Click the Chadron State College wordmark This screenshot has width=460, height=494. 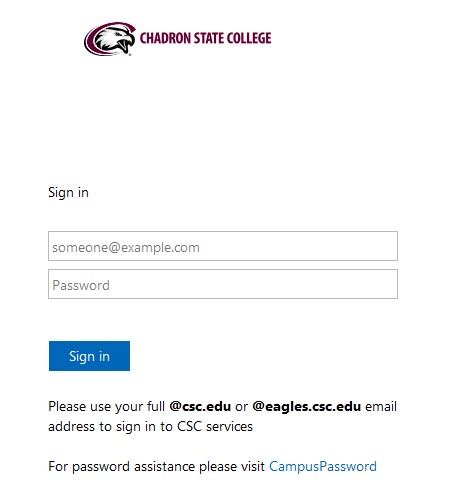pyautogui.click(x=205, y=38)
